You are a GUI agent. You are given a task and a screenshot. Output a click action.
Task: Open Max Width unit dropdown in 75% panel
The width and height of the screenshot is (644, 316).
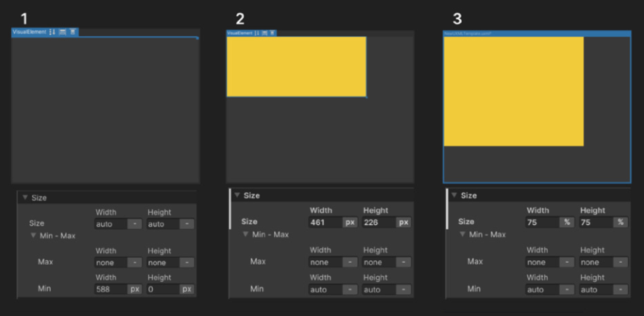(x=567, y=262)
